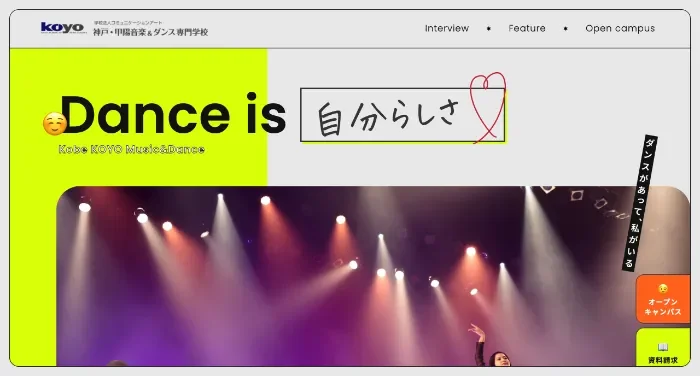Click the open book icon above 資料請求
Image resolution: width=700 pixels, height=376 pixels.
pyautogui.click(x=663, y=347)
